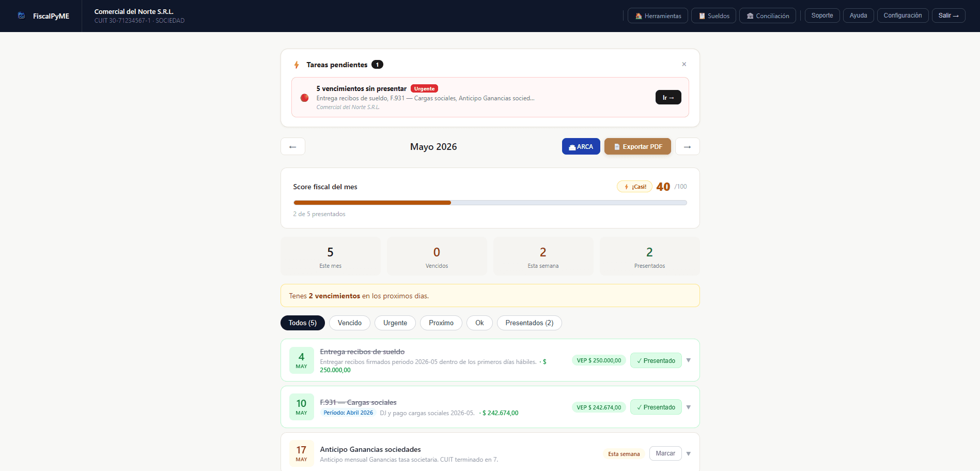Screen dimensions: 980x471
Task: Click the 2 de 5 presentados label
Action: coord(319,214)
